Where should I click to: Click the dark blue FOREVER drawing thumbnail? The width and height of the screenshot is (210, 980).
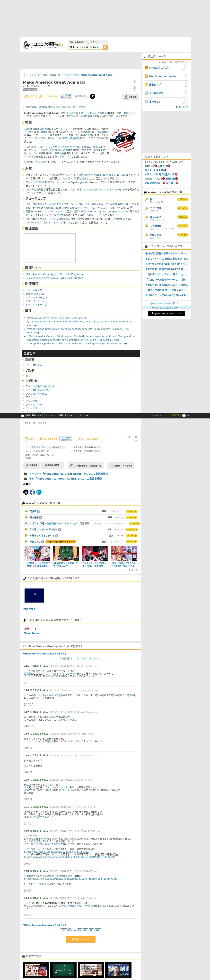point(34,595)
